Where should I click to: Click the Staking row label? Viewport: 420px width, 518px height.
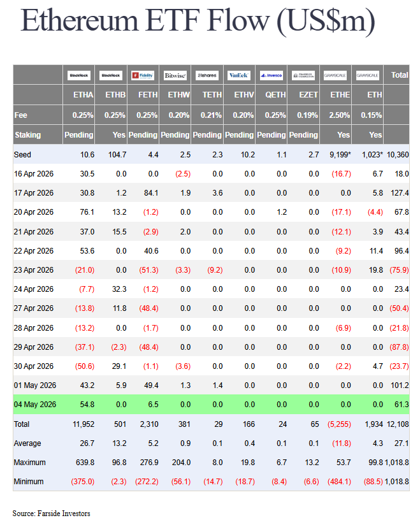click(x=28, y=135)
